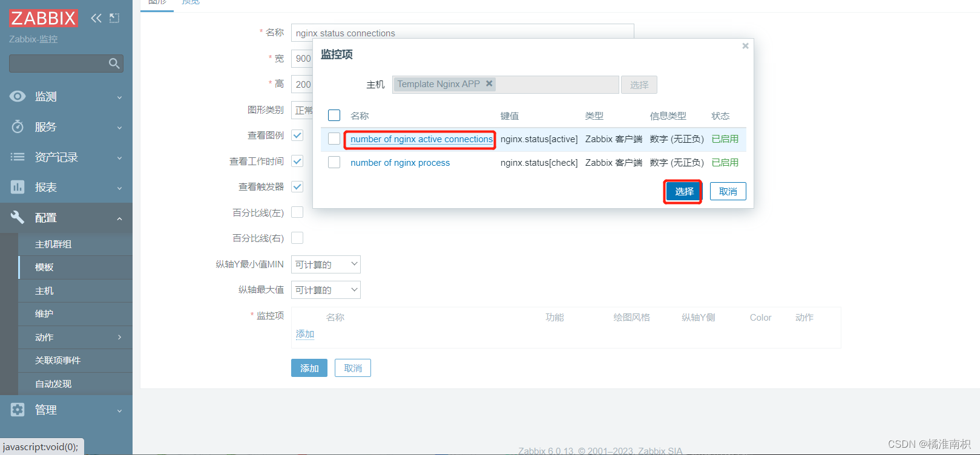Click the 取消 button below the form

(353, 368)
